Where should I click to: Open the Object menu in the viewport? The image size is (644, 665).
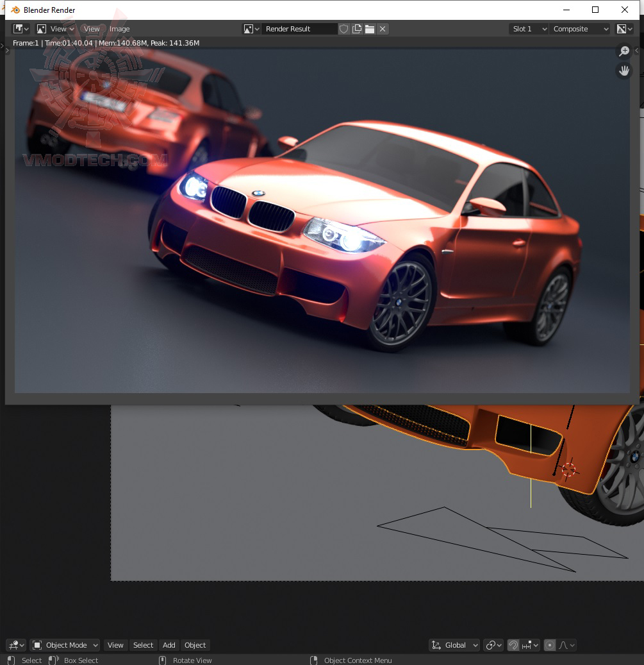coord(195,645)
